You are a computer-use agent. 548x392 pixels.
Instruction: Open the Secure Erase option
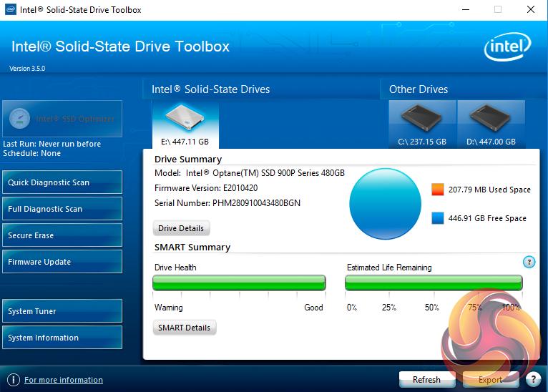62,235
